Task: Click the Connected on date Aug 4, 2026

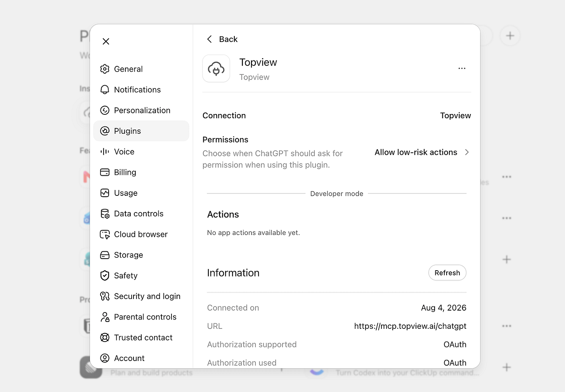Action: pos(444,308)
